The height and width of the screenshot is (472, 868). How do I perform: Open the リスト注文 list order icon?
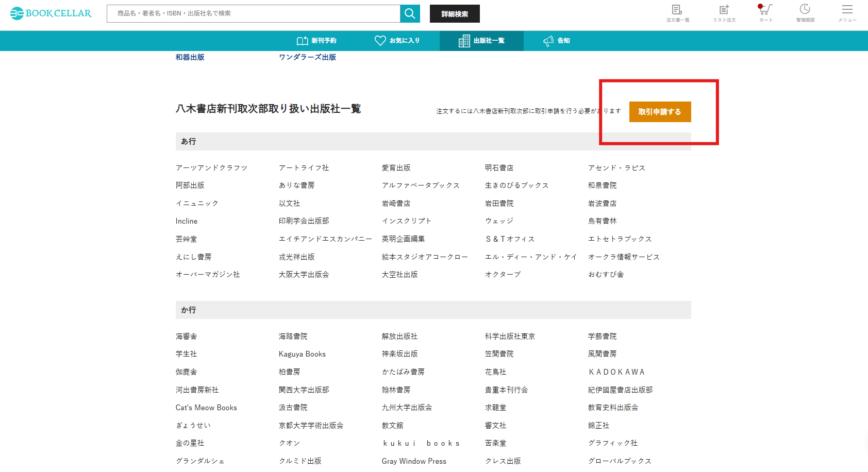point(724,13)
